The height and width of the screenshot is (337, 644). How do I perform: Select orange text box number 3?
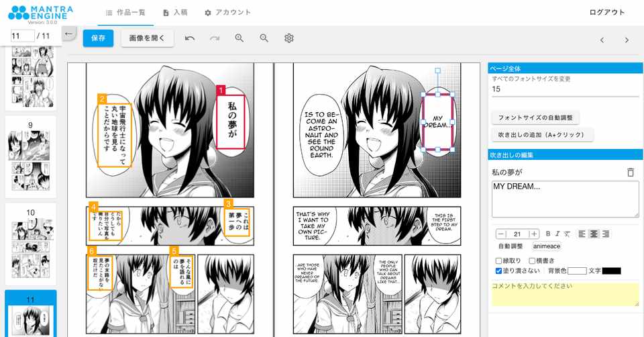237,222
